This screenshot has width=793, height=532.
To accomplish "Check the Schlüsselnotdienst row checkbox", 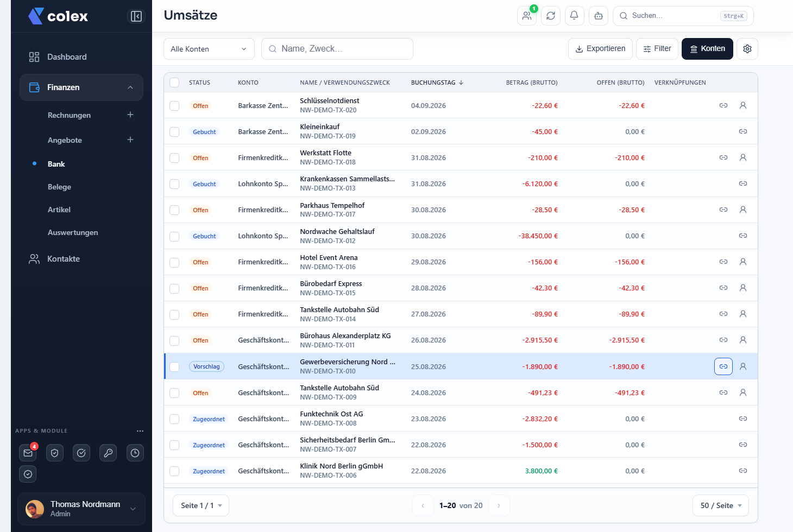I will (174, 106).
